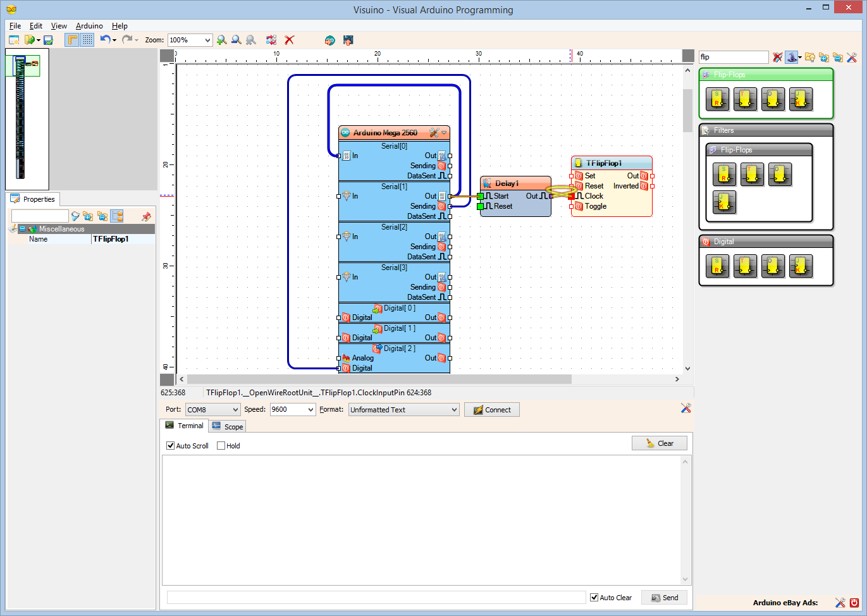Select the SR Flip-Flop under the Digital category
The image size is (867, 616).
point(717,266)
